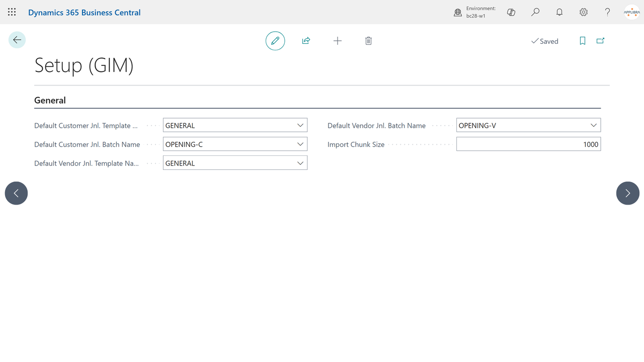Viewport: 644px width, 362px height.
Task: Open the app launcher waffle menu
Action: tap(12, 12)
